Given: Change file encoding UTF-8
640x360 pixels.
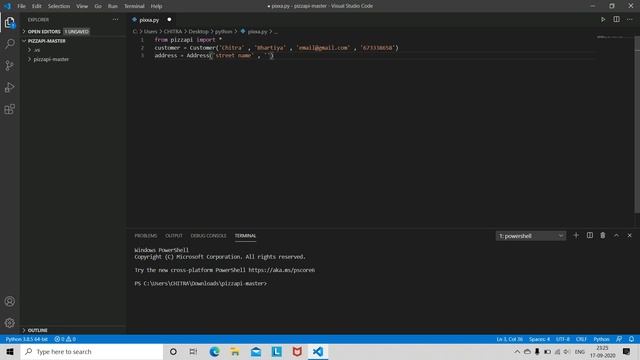Looking at the screenshot, I should [x=562, y=339].
